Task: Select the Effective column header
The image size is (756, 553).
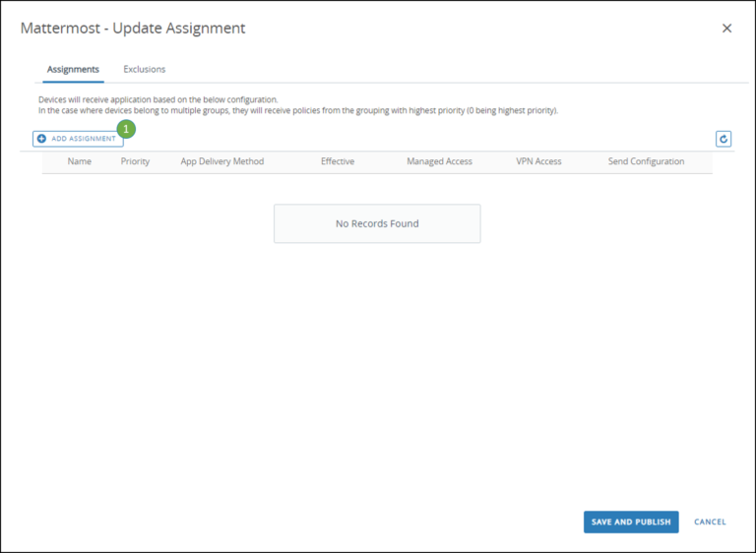Action: [x=337, y=161]
